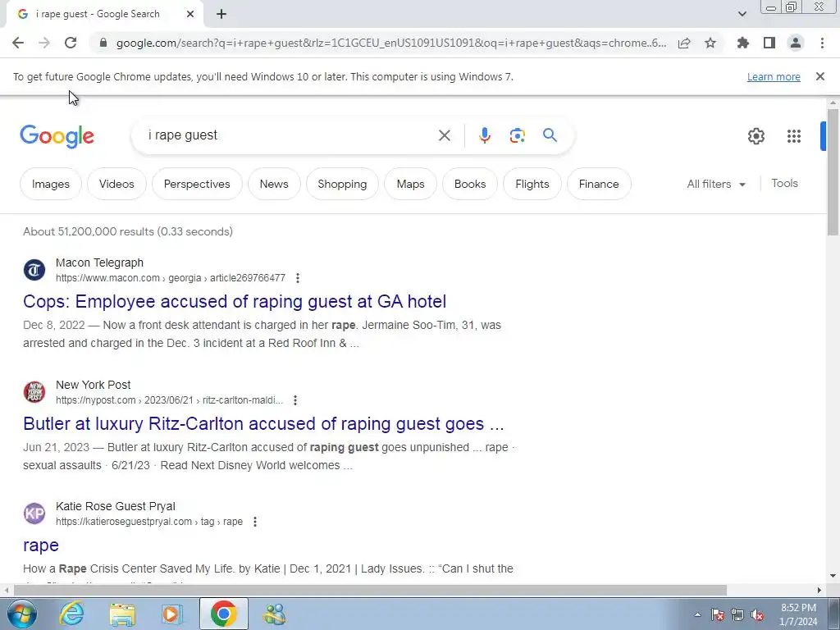This screenshot has height=630, width=840.
Task: Open Windows Explorer folder from taskbar
Action: (x=121, y=614)
